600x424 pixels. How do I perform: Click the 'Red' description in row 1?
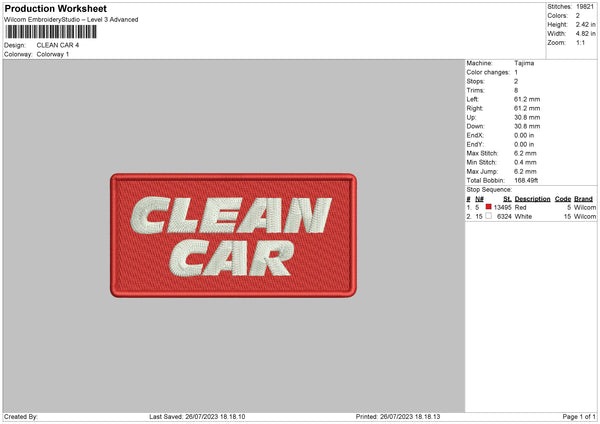(x=520, y=207)
